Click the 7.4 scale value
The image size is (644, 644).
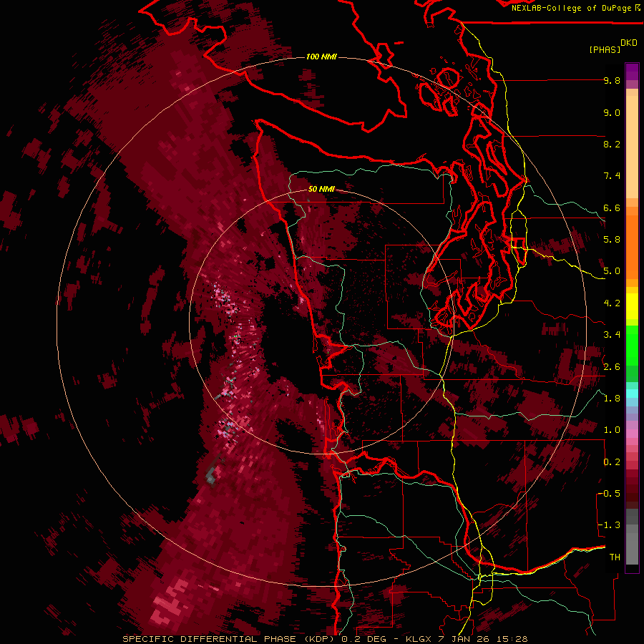(x=612, y=176)
